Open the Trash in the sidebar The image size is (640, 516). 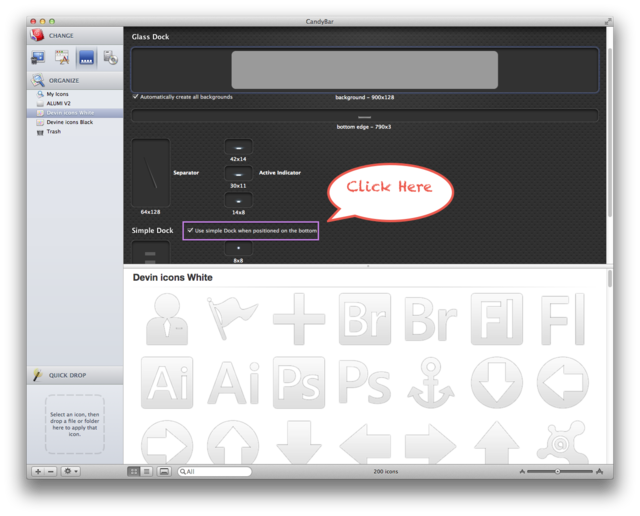pyautogui.click(x=75, y=131)
